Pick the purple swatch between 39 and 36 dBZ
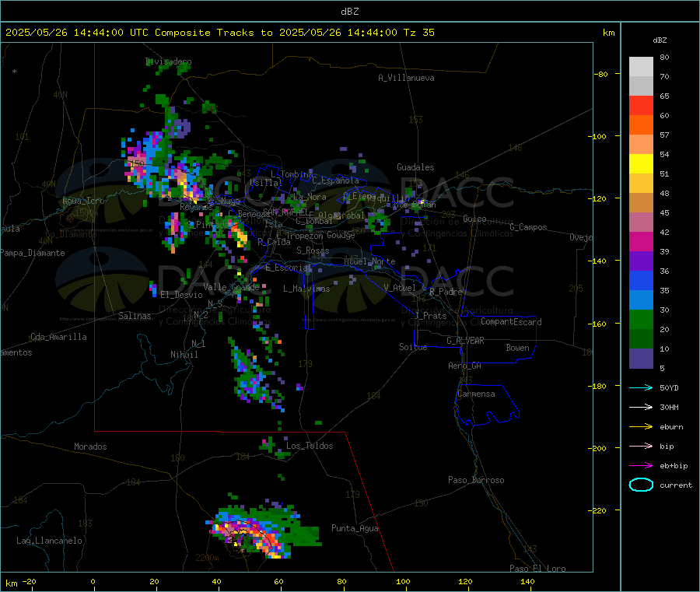This screenshot has width=700, height=592. [641, 261]
